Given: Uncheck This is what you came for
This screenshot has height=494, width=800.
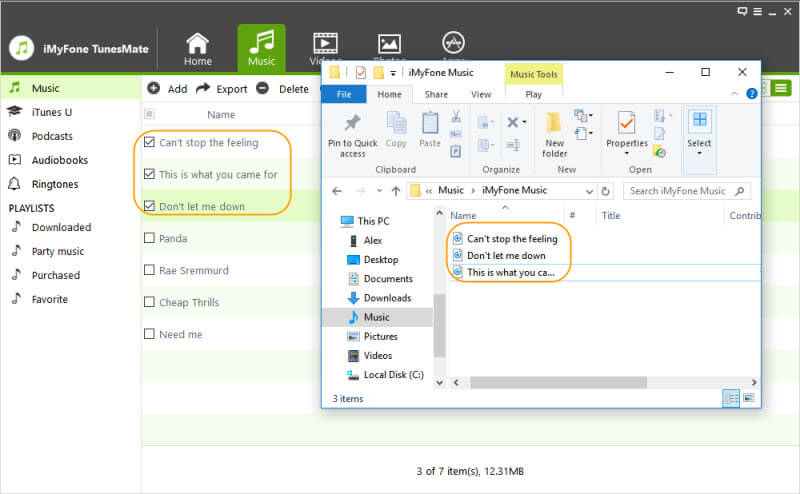Looking at the screenshot, I should 149,174.
